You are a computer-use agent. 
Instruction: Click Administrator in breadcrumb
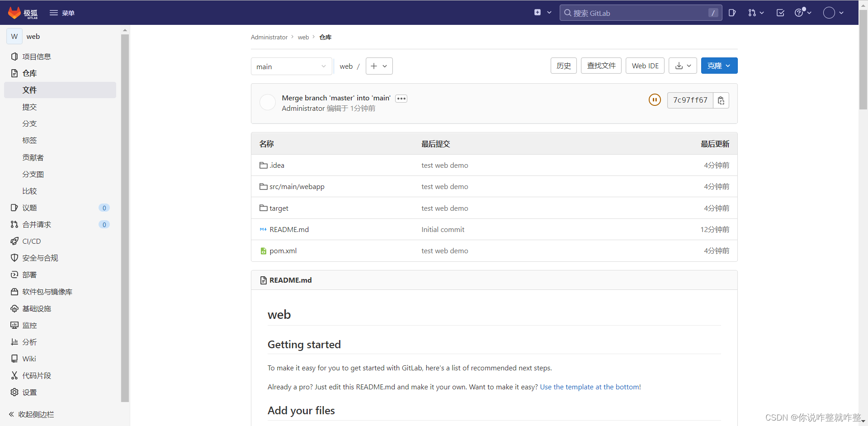point(269,37)
